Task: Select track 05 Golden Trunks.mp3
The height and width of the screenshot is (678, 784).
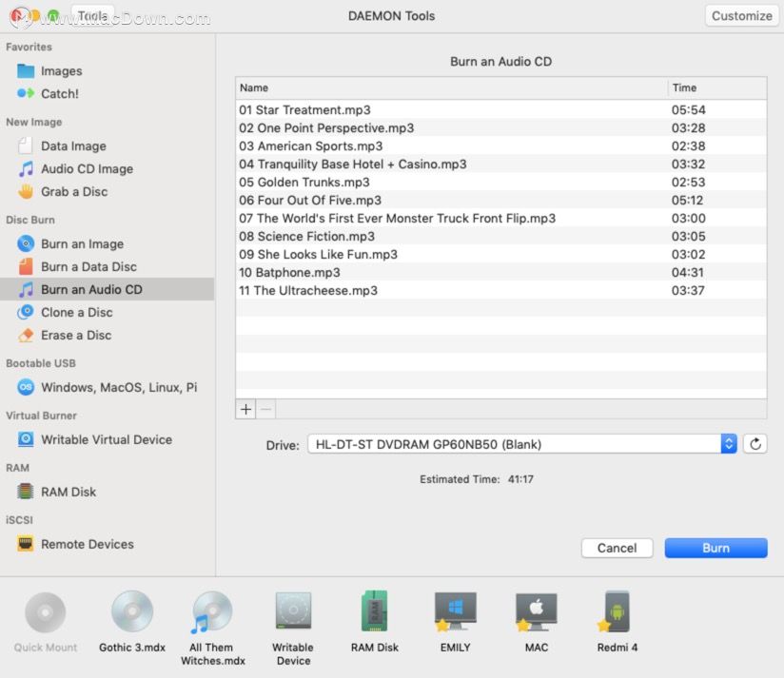Action: pos(501,182)
